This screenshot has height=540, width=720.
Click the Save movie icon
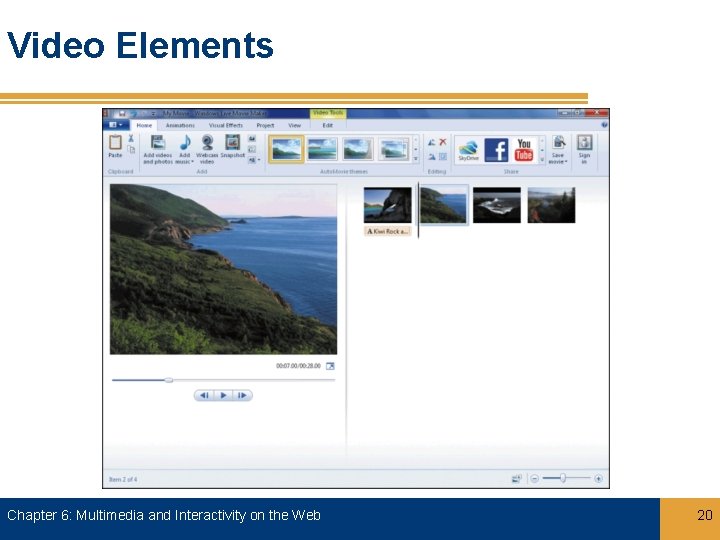558,143
